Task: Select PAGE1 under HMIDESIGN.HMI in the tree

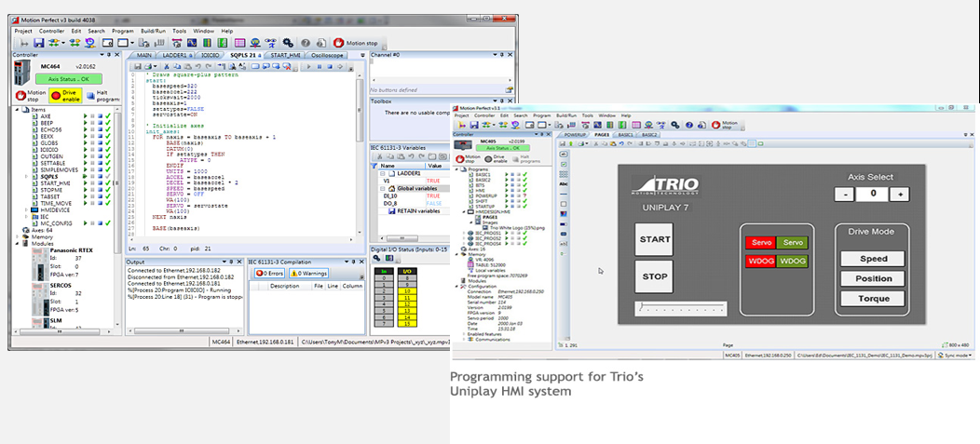Action: [490, 217]
